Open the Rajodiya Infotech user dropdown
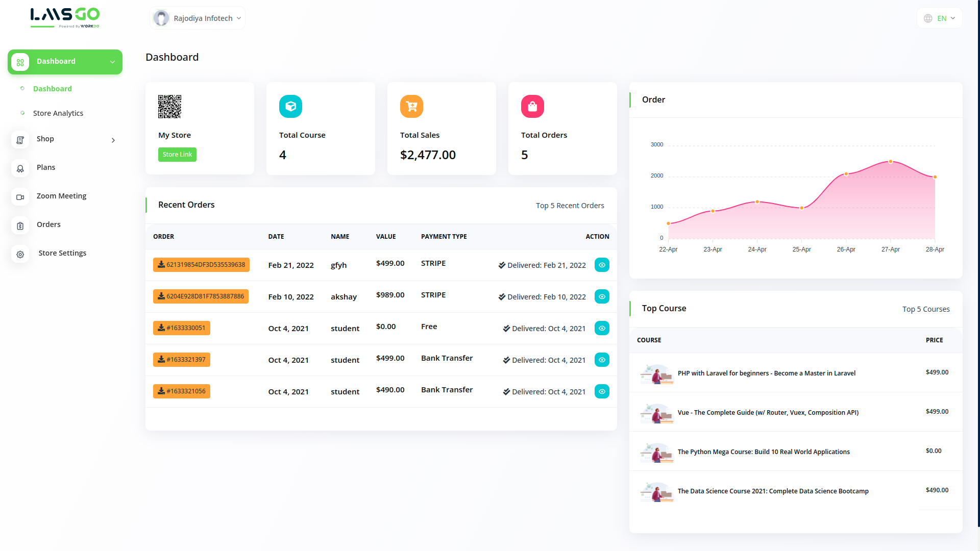This screenshot has width=980, height=551. (198, 18)
